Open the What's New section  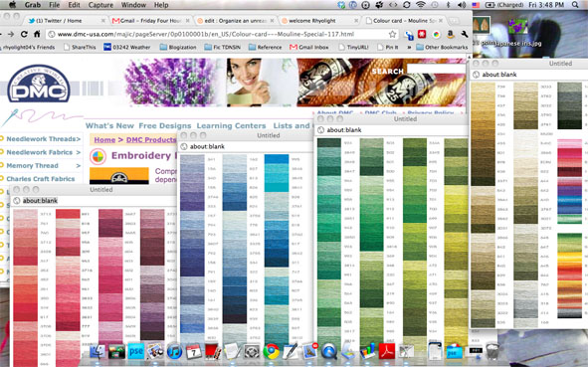click(109, 126)
